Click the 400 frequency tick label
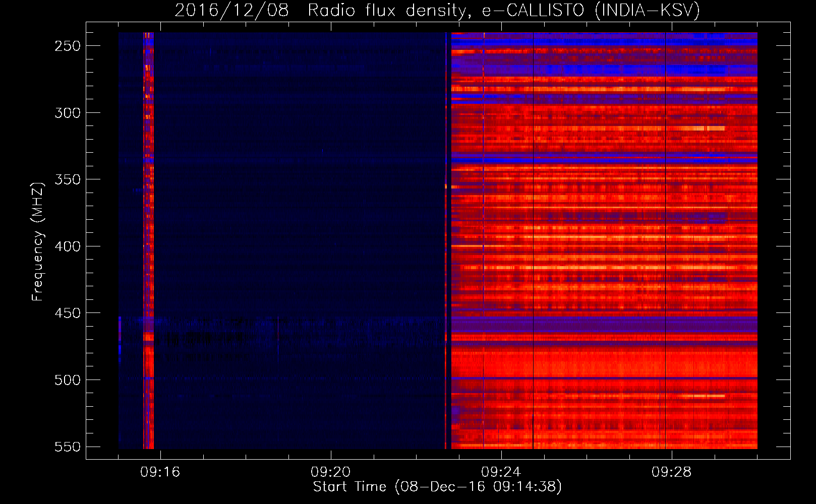 (x=68, y=246)
